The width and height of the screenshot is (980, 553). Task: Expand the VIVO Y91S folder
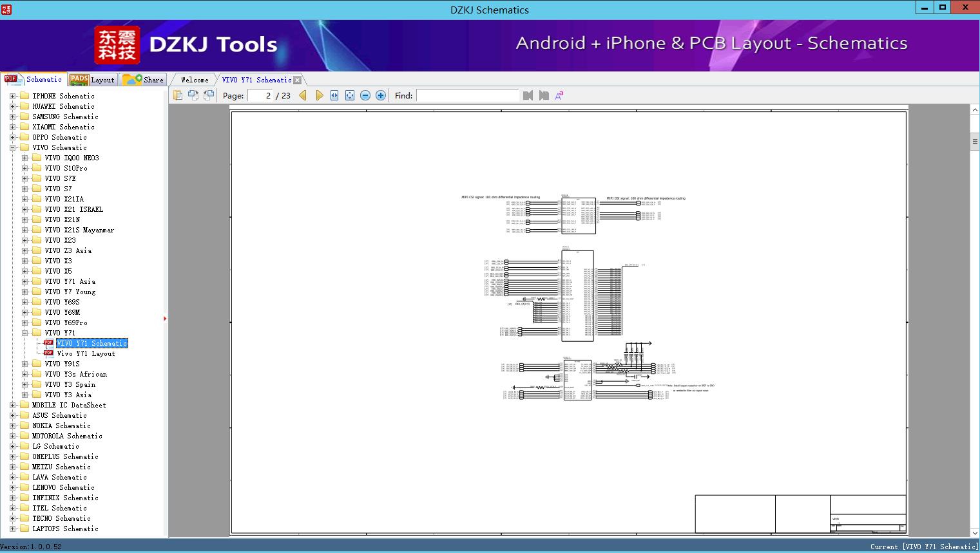point(24,364)
